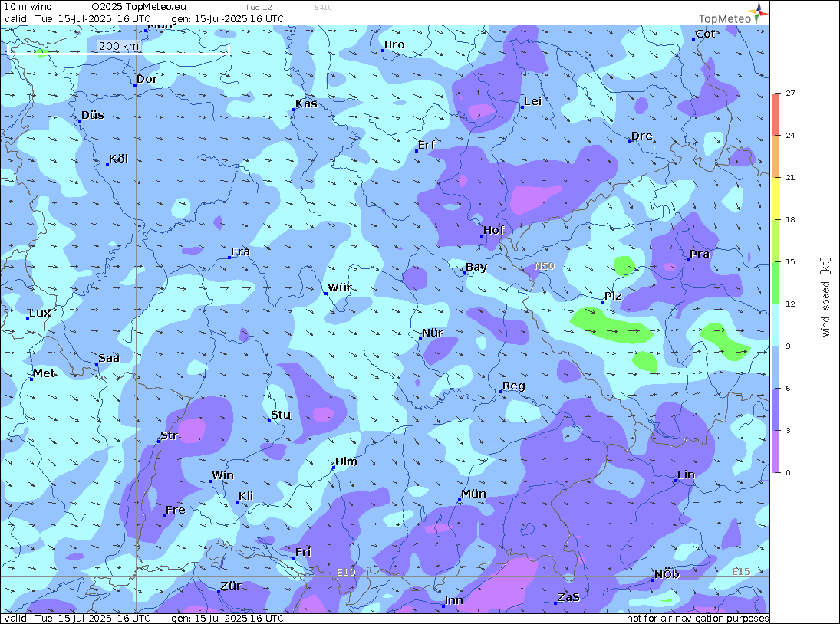Click the "Lux" city label
The height and width of the screenshot is (624, 840).
[40, 313]
